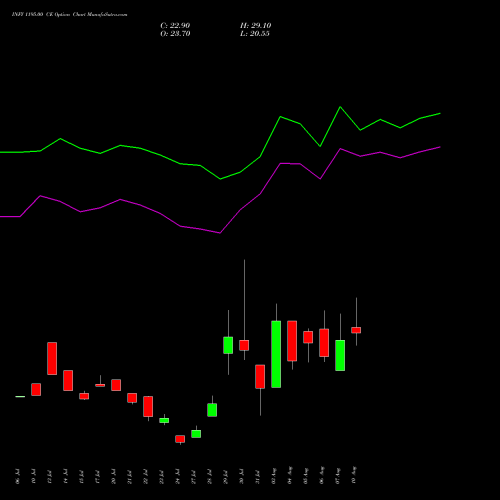The width and height of the screenshot is (500, 500).
Task: Click the tall green candle before 04 Aug
Action: click(276, 354)
